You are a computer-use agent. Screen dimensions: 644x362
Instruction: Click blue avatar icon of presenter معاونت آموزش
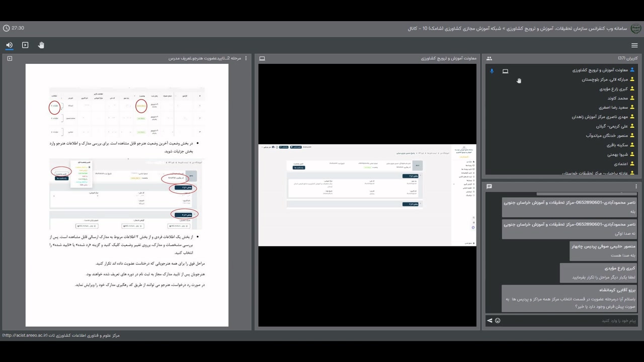coord(632,70)
